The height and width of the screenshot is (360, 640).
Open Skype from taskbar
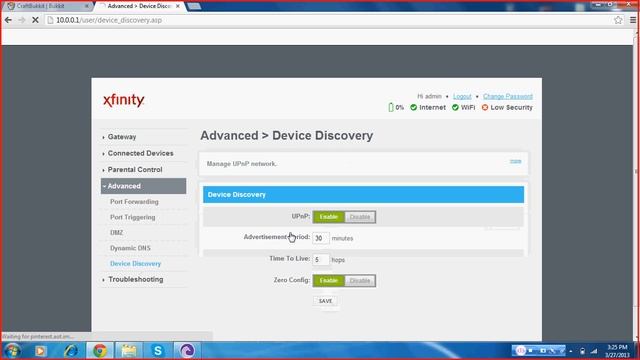pyautogui.click(x=158, y=351)
